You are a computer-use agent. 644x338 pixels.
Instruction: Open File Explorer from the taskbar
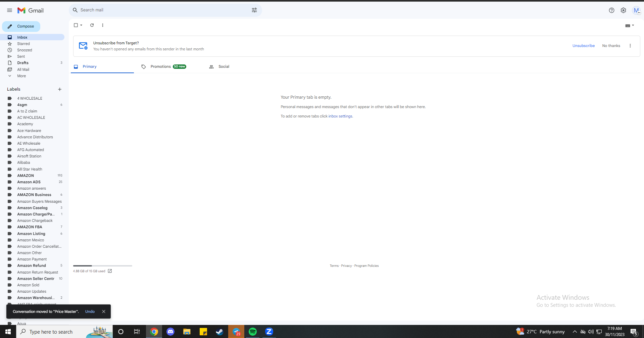[187, 332]
